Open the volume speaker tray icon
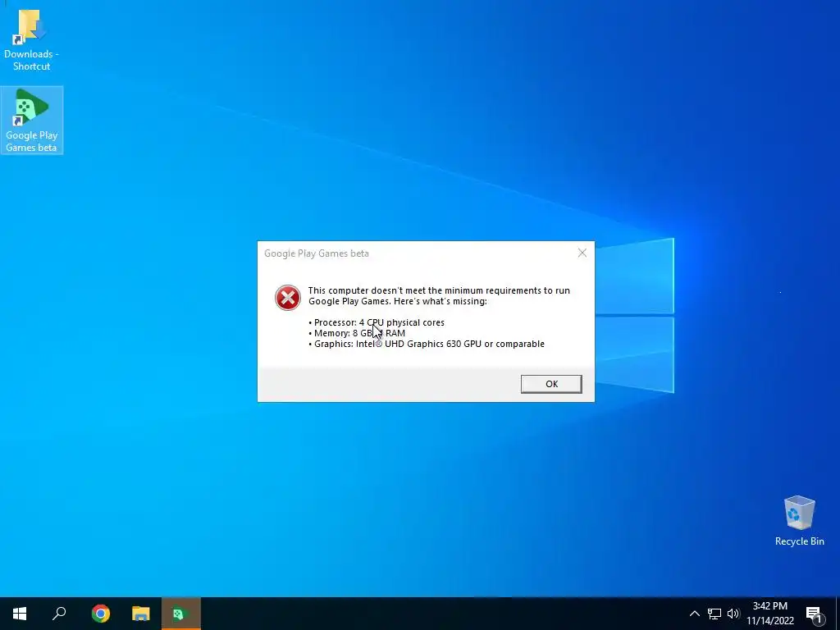Image resolution: width=840 pixels, height=630 pixels. click(x=733, y=614)
